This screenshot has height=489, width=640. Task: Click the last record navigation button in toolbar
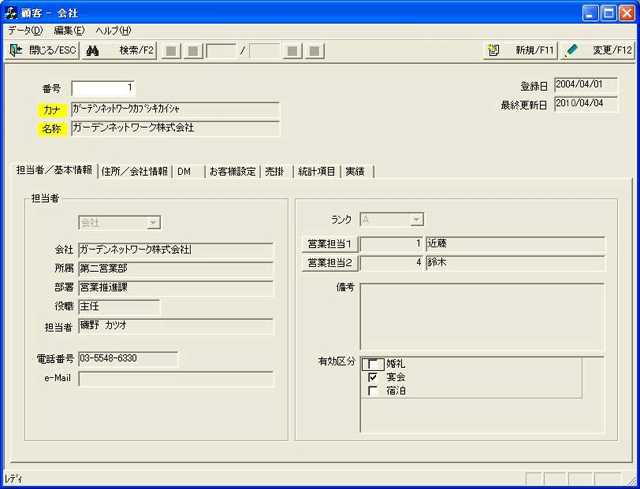pyautogui.click(x=314, y=50)
